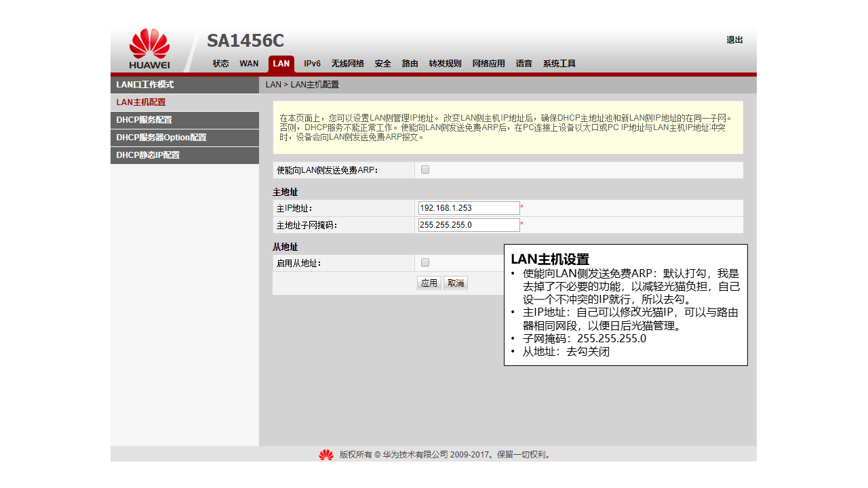The image size is (868, 488).
Task: Open the 安全 security tab
Action: (x=382, y=64)
